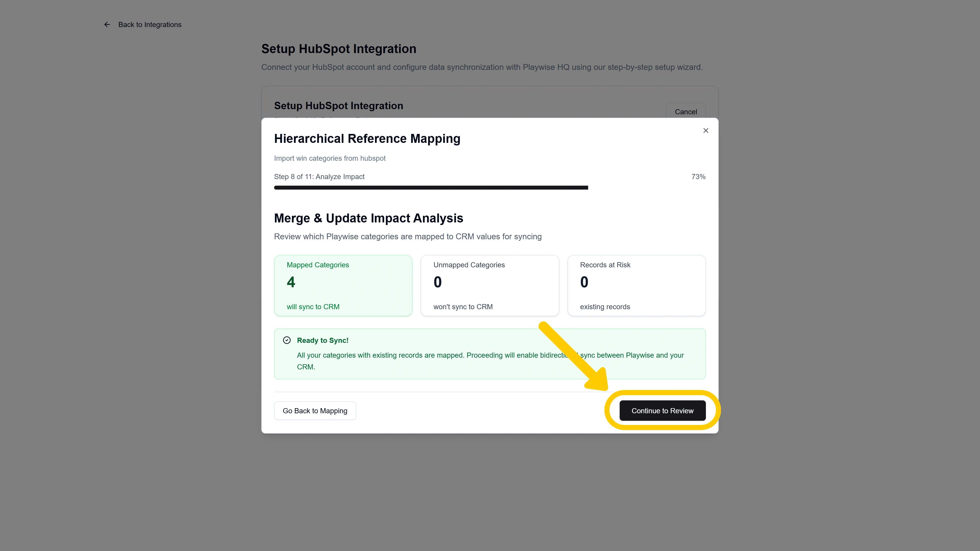Click the Ready to Sync! banner title
The image size is (980, 551).
click(323, 340)
